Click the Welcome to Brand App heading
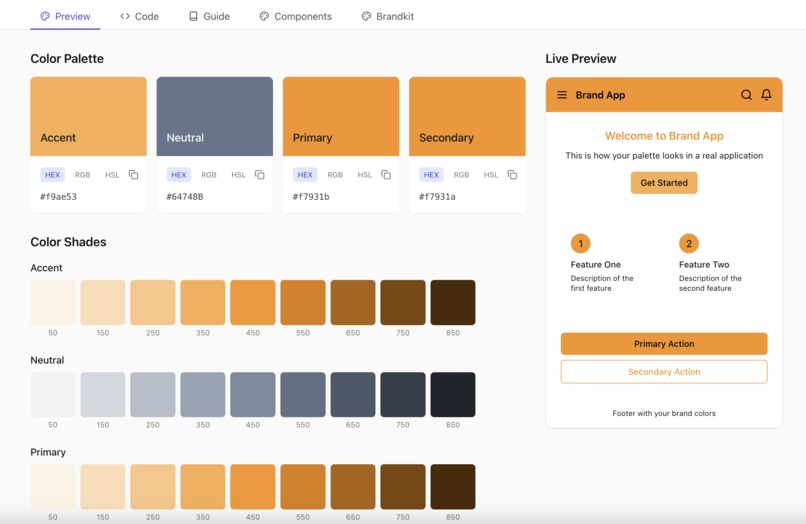The width and height of the screenshot is (806, 524). (664, 136)
